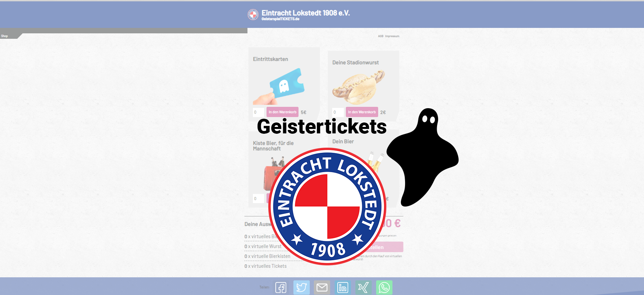Click the 'Deine Stadionwurst' product title
The image size is (644, 295).
point(356,63)
